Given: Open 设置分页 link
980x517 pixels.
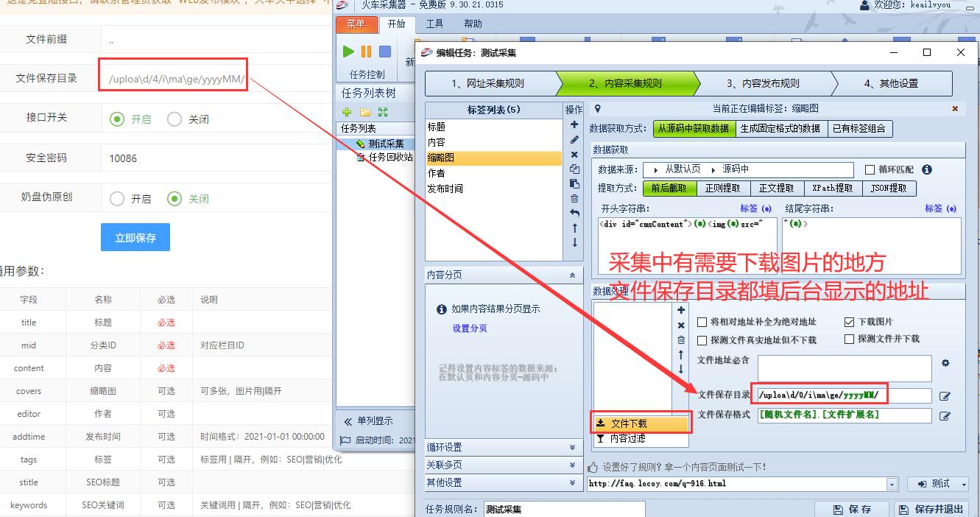Looking at the screenshot, I should coord(470,328).
